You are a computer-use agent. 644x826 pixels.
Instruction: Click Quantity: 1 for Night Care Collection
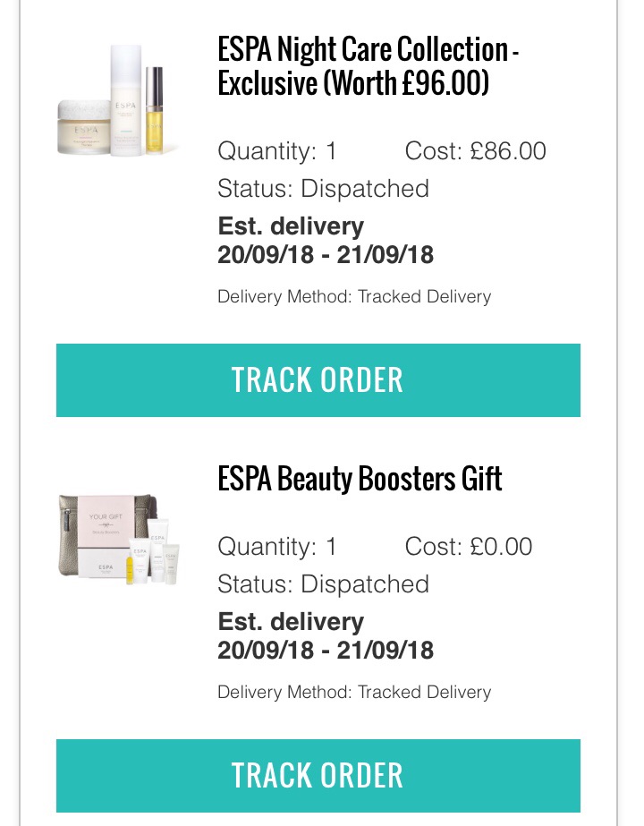click(277, 151)
